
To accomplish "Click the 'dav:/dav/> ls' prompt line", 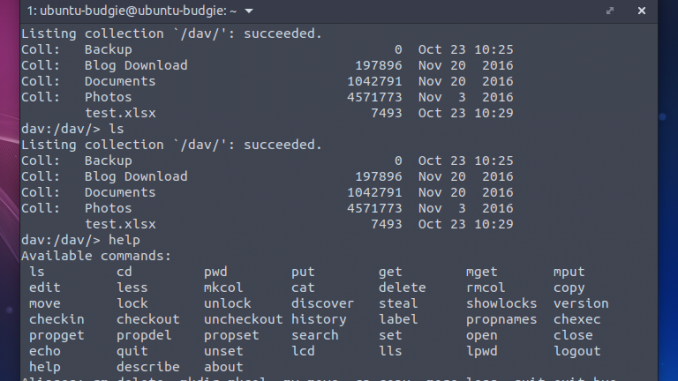I will pos(73,129).
